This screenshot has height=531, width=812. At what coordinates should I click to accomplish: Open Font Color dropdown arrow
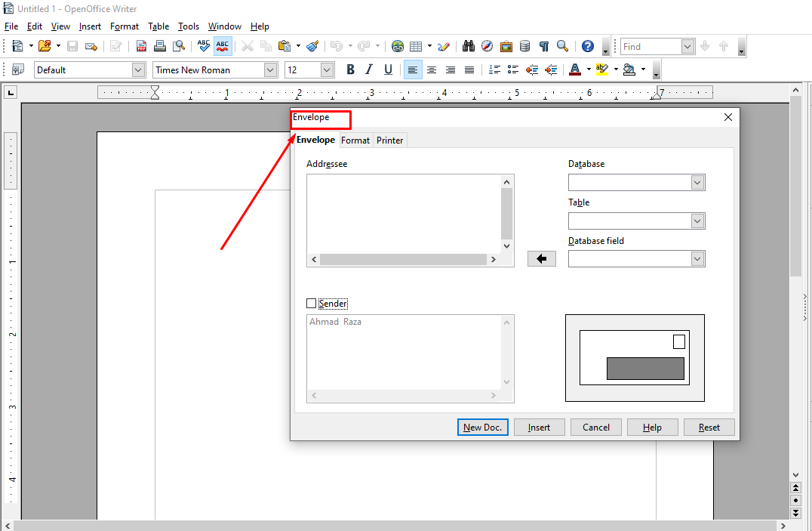(589, 69)
